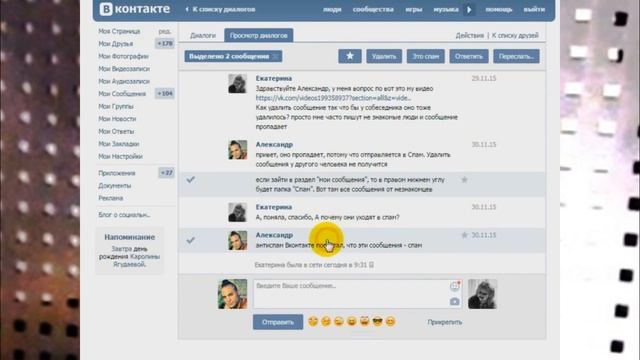Clear selection with X in selected-messages badge
Image resolution: width=640 pixels, height=360 pixels.
coord(276,57)
